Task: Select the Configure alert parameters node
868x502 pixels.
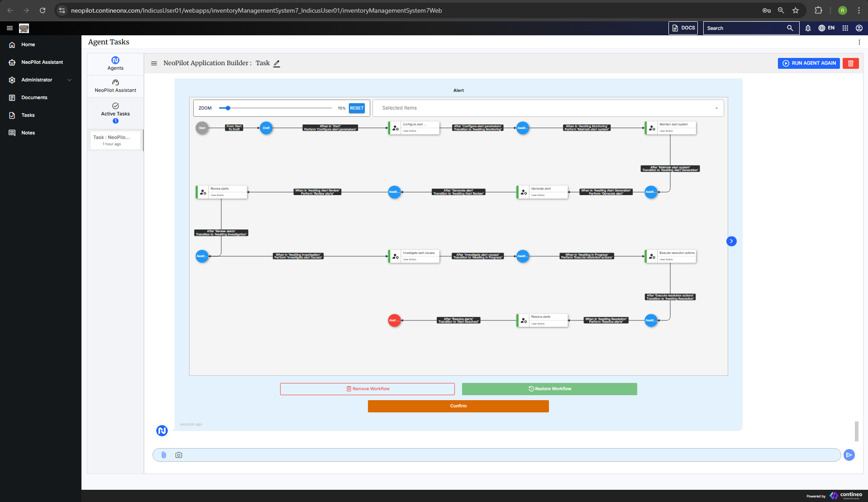Action: tap(414, 128)
